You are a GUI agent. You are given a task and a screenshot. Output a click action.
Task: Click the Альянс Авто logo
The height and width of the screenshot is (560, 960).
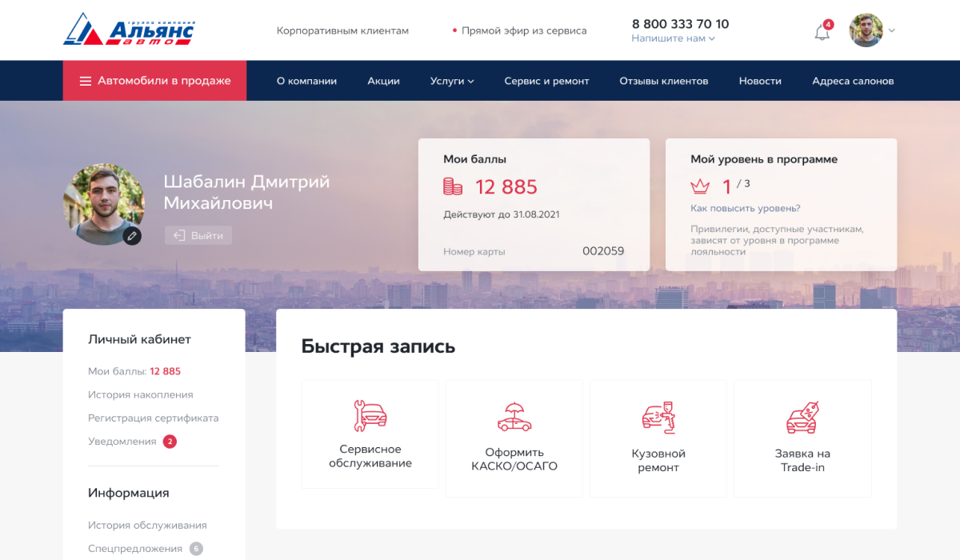click(x=129, y=30)
